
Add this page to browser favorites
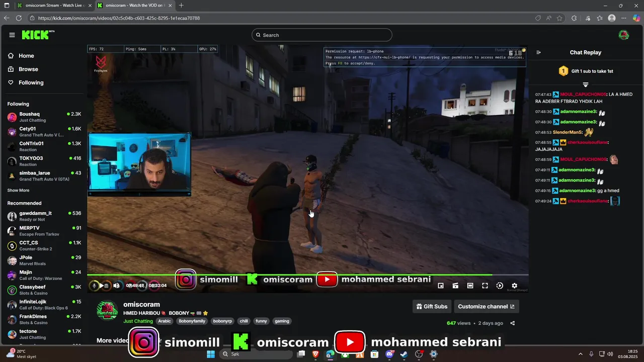point(559,18)
